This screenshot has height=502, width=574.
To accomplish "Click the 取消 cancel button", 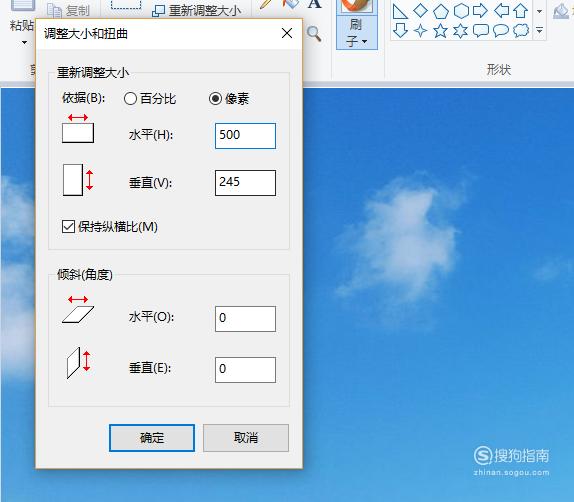I will 246,438.
